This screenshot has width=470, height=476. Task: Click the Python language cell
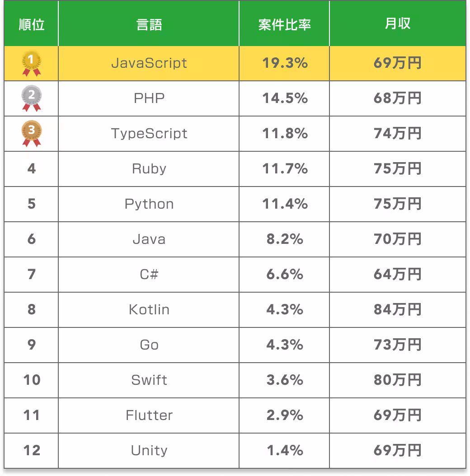click(x=149, y=204)
